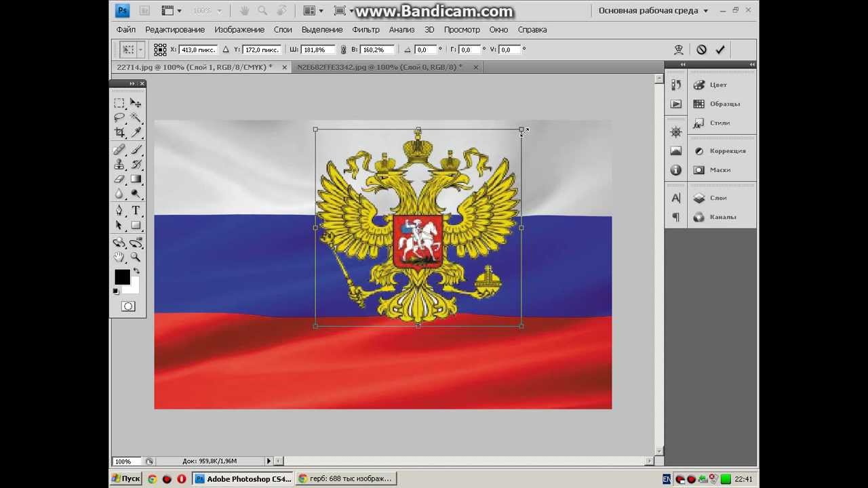The width and height of the screenshot is (868, 488).
Task: Select the Blur tool
Action: pyautogui.click(x=119, y=195)
